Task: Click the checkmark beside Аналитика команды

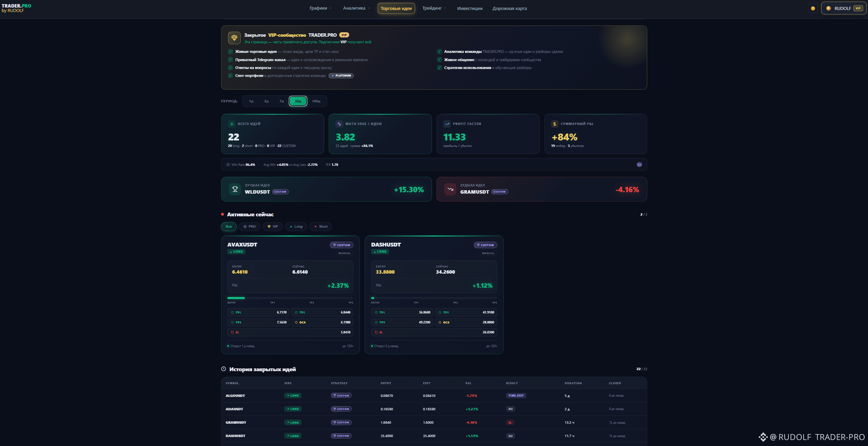Action: [439, 52]
